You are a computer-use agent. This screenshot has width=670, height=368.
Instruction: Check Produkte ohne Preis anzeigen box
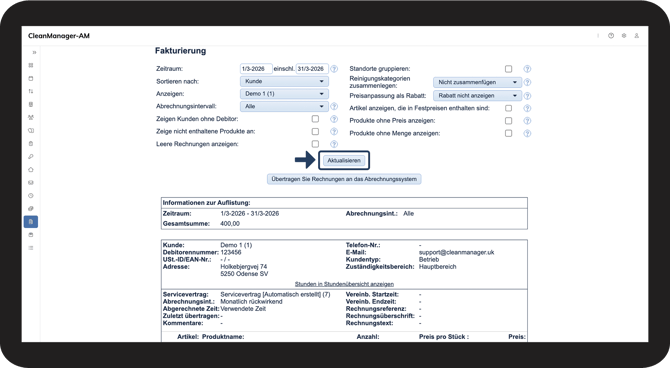coord(508,121)
